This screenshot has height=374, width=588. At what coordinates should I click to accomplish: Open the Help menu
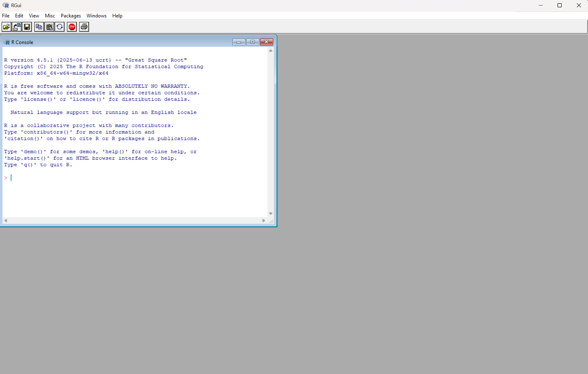click(117, 16)
